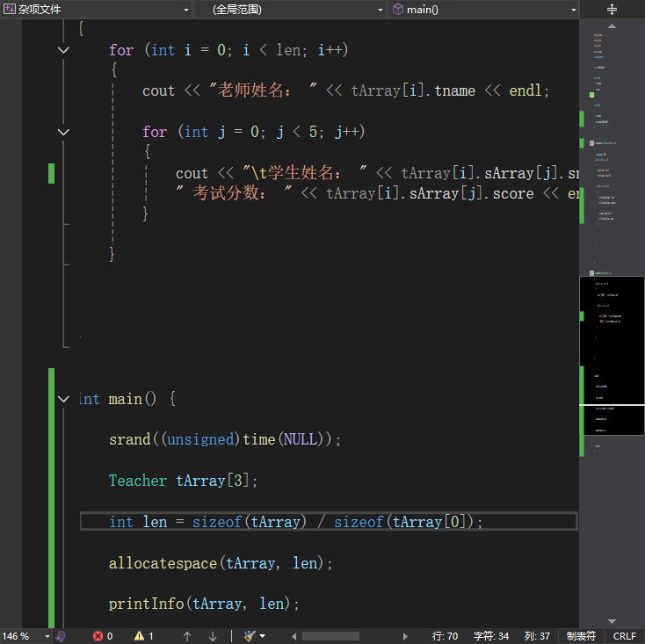Screen dimensions: 645x644
Task: Click the 列: 37 column indicator
Action: 537,636
